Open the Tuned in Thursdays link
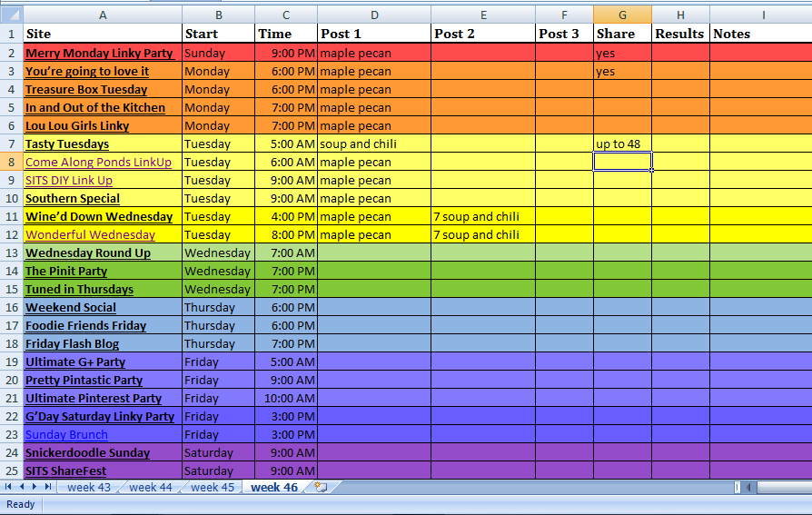Image resolution: width=812 pixels, height=515 pixels. point(80,289)
